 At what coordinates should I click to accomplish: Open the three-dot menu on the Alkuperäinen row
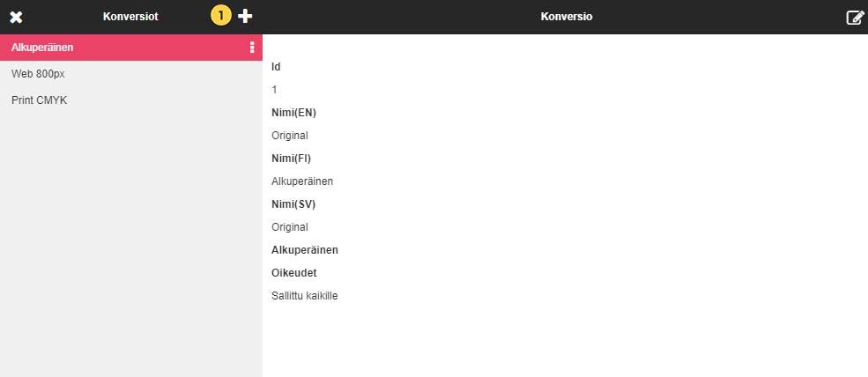point(252,48)
